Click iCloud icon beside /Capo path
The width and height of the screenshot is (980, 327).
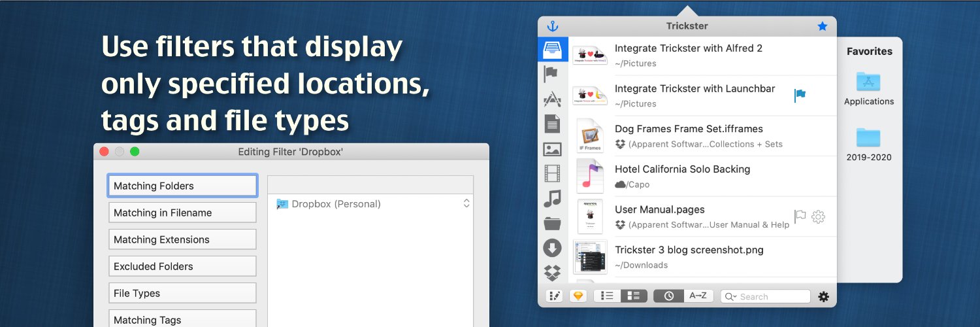click(x=621, y=185)
